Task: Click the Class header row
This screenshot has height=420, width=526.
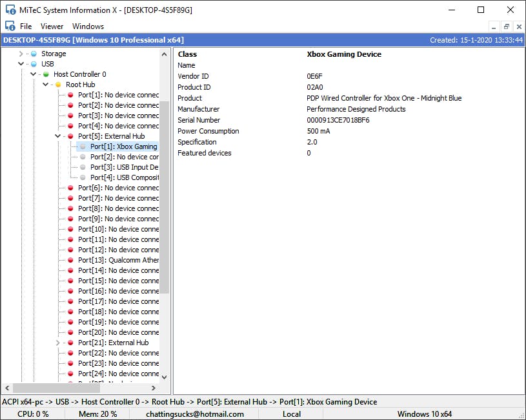Action: tap(349, 54)
